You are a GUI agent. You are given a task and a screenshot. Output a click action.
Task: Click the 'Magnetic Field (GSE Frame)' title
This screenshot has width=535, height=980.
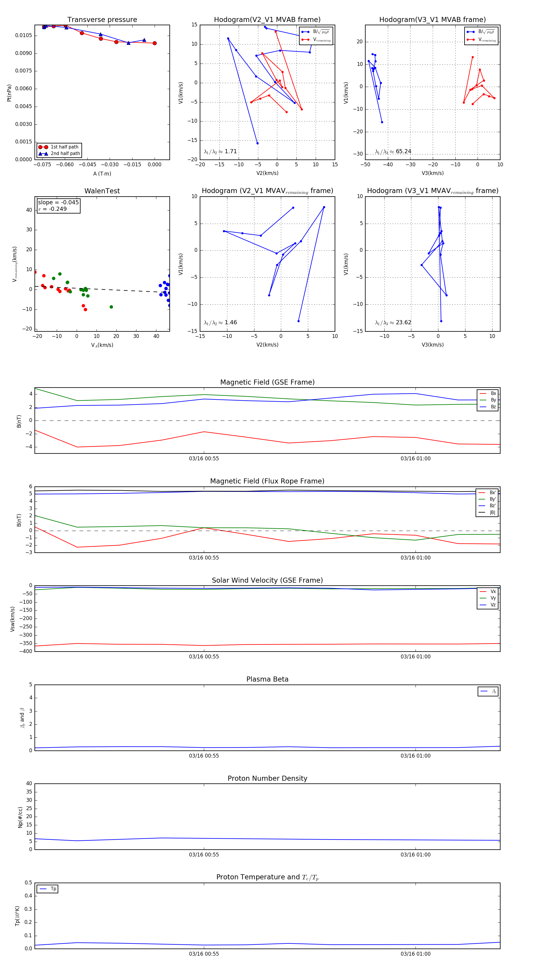pyautogui.click(x=267, y=382)
